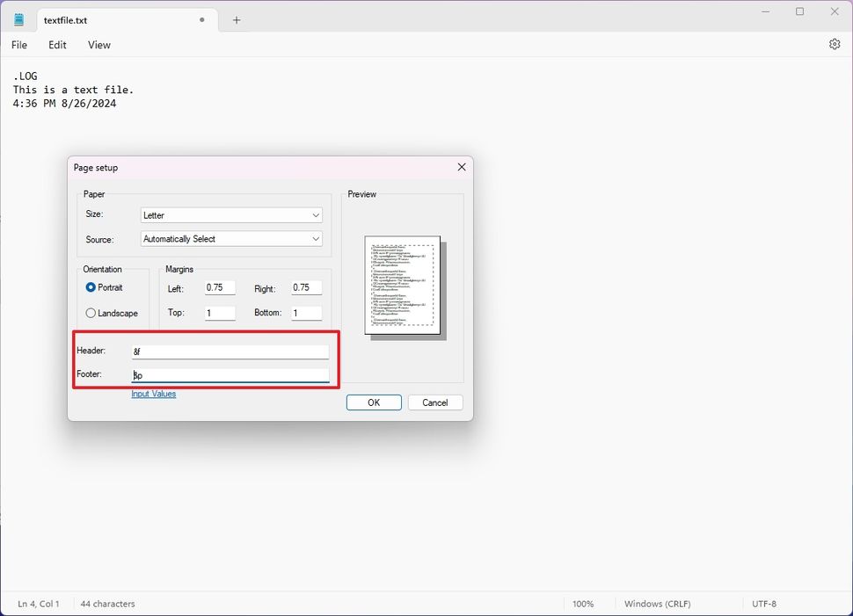This screenshot has width=853, height=616.
Task: Open the Edit menu
Action: pyautogui.click(x=56, y=45)
